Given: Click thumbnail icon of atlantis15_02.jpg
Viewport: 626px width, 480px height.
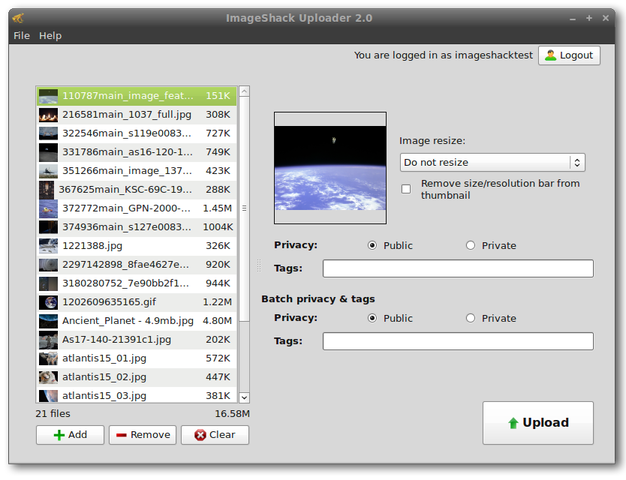Looking at the screenshot, I should tap(48, 377).
